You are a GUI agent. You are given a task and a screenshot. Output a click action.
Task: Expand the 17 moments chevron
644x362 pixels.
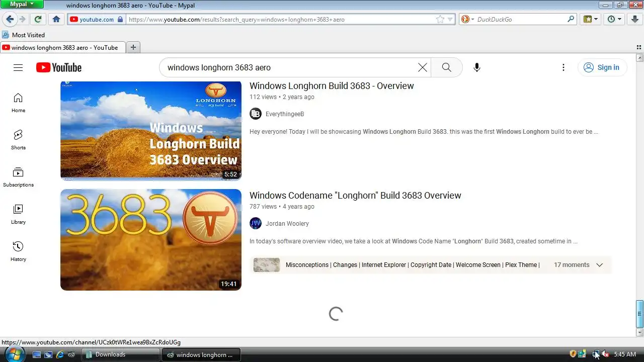pos(599,265)
